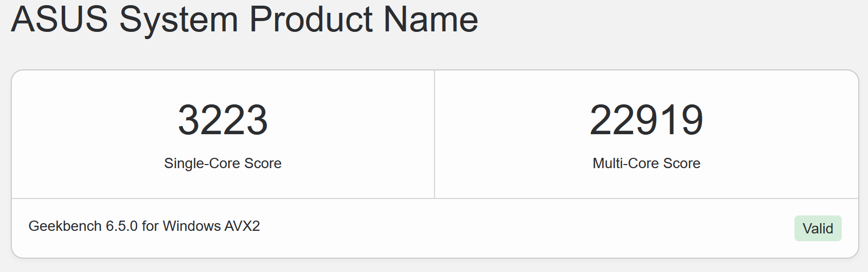The image size is (868, 272).
Task: Click the Multi-Core Score label
Action: (x=646, y=163)
